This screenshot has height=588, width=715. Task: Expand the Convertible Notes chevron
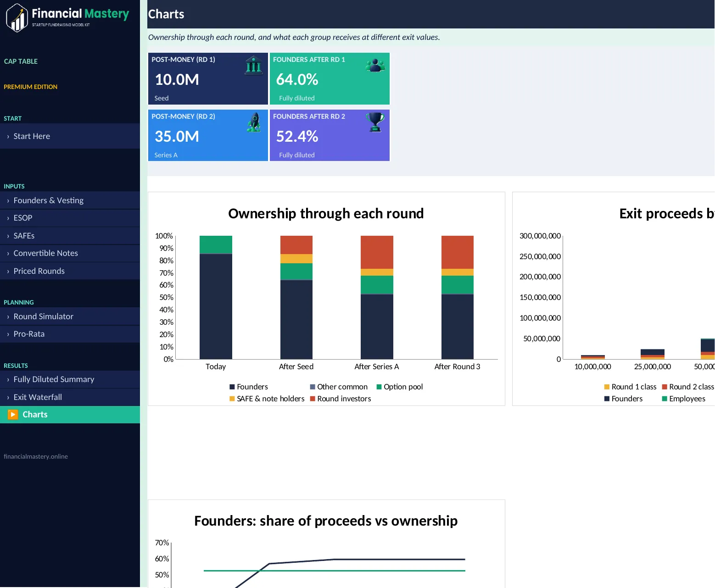(8, 254)
